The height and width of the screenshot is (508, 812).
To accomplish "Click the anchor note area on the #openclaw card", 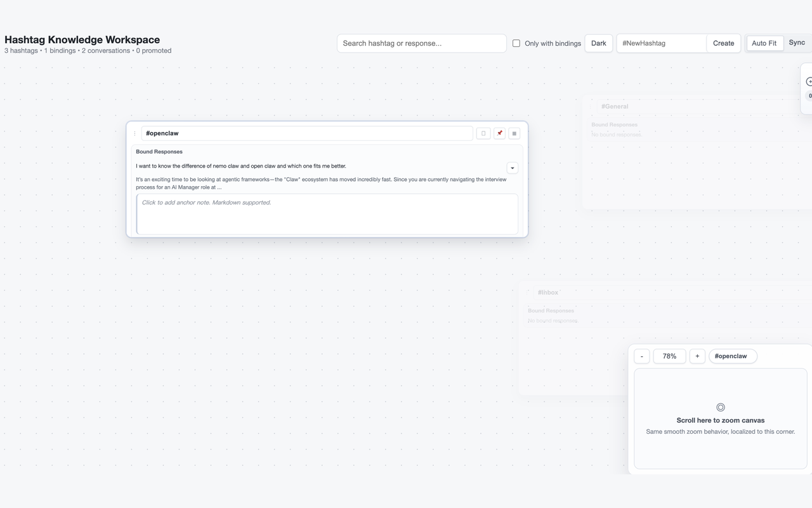I will (327, 214).
